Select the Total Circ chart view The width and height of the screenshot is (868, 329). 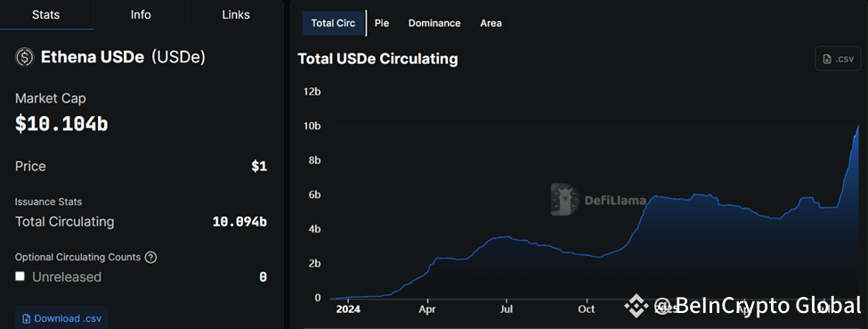[333, 23]
